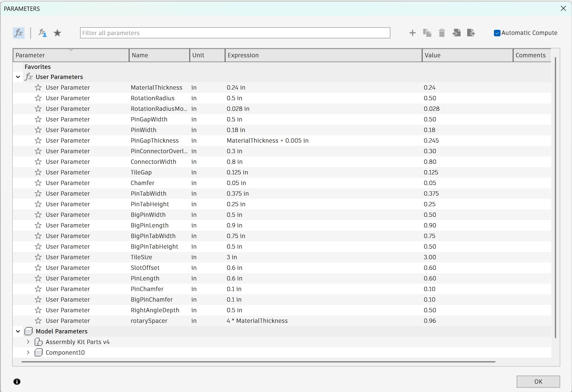Click the export parameters icon
Image resolution: width=572 pixels, height=392 pixels.
(471, 33)
